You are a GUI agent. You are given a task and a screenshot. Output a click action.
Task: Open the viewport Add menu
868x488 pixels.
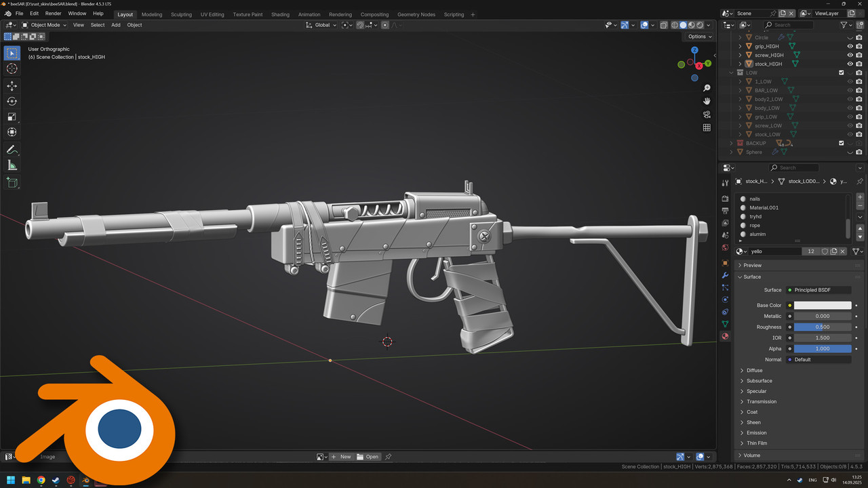(116, 25)
